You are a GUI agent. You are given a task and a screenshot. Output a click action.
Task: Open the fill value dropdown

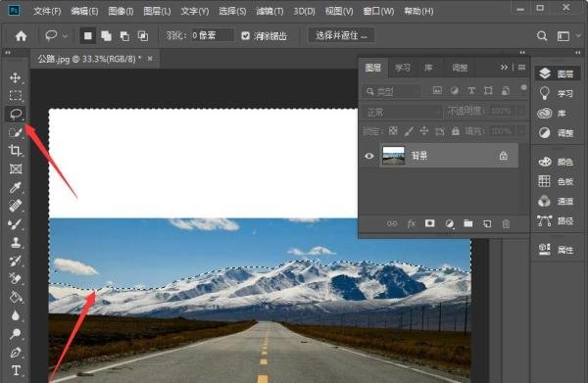coord(521,131)
